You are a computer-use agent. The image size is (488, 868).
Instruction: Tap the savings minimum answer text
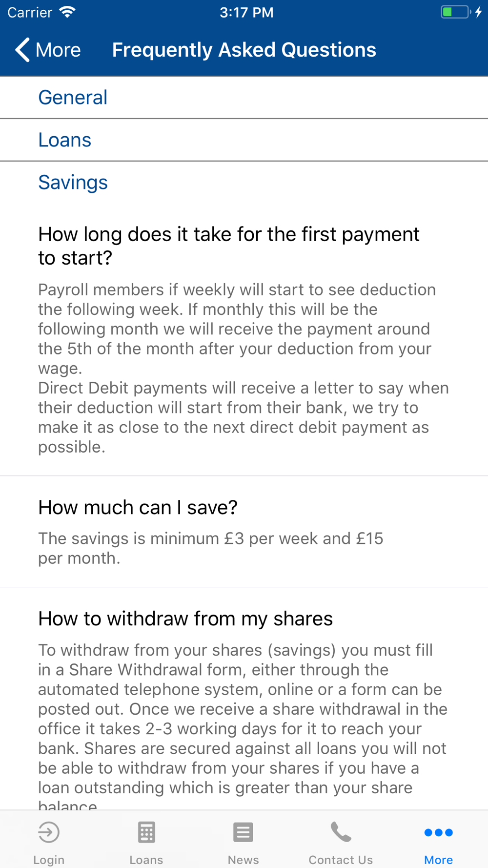click(211, 548)
